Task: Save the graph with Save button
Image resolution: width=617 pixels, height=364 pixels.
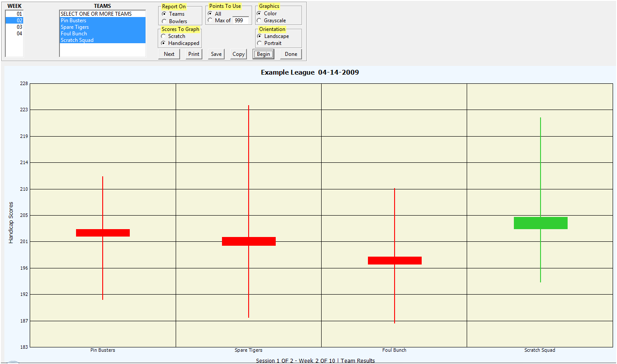Action: pos(216,54)
